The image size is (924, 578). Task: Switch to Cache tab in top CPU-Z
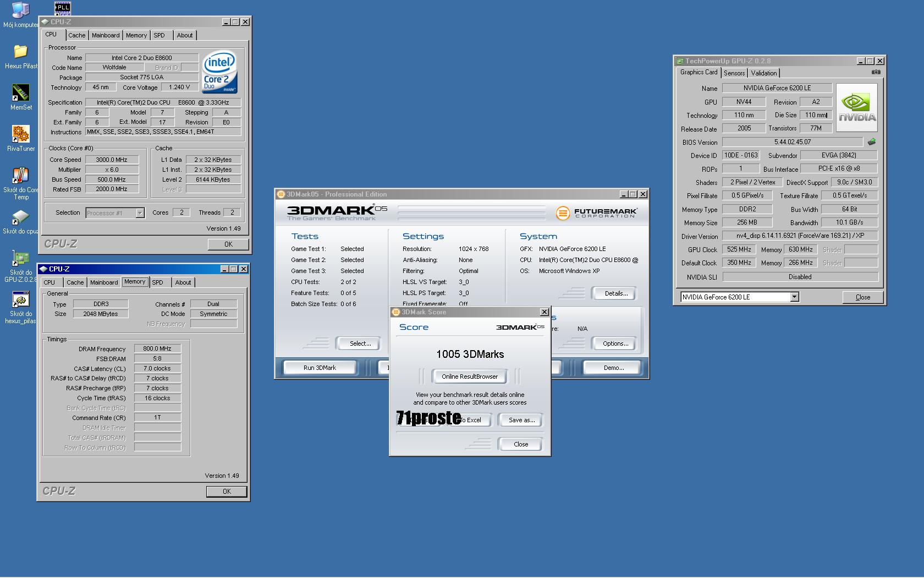76,35
